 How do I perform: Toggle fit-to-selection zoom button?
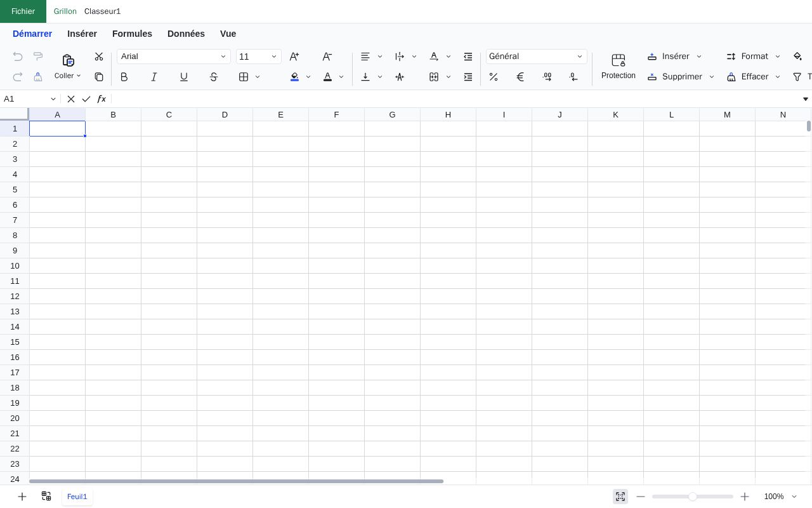[x=620, y=497]
